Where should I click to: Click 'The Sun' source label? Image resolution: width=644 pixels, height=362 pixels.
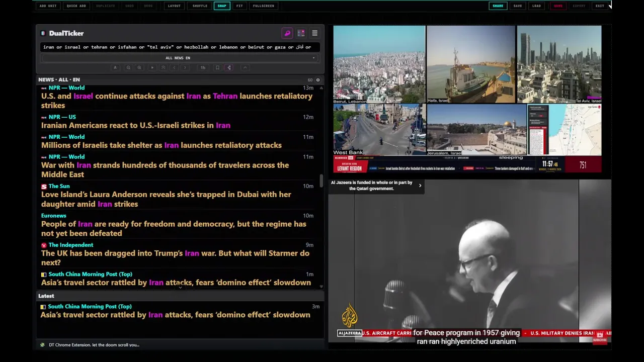pos(59,186)
